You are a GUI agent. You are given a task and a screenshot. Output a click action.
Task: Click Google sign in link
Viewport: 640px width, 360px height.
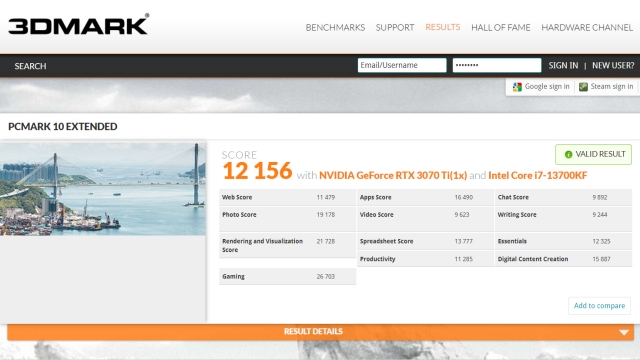pos(547,87)
